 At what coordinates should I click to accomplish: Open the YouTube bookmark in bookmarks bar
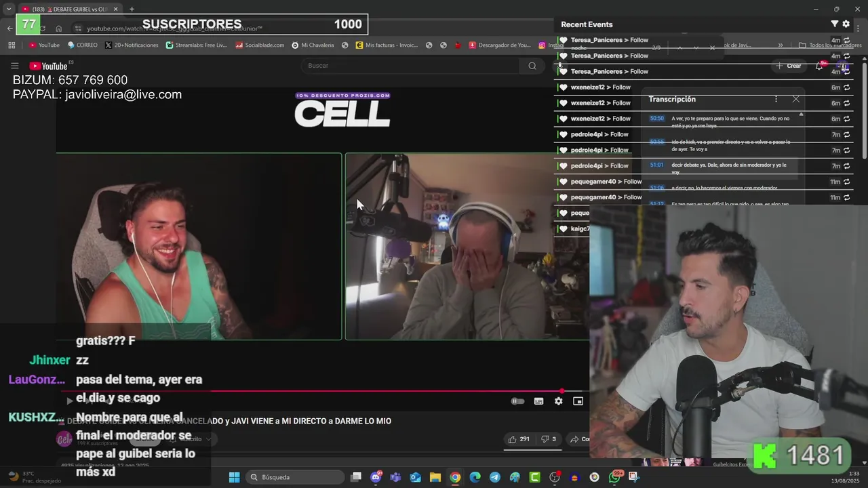click(x=44, y=45)
